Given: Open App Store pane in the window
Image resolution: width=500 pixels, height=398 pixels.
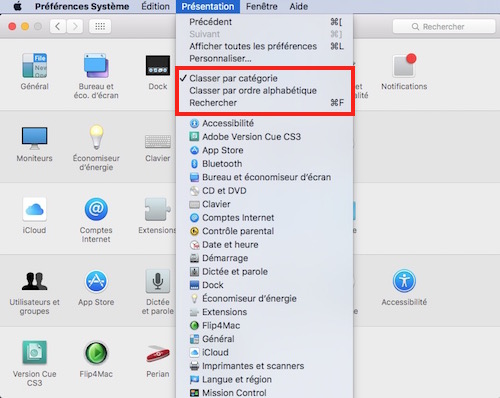Looking at the screenshot, I should point(96,281).
